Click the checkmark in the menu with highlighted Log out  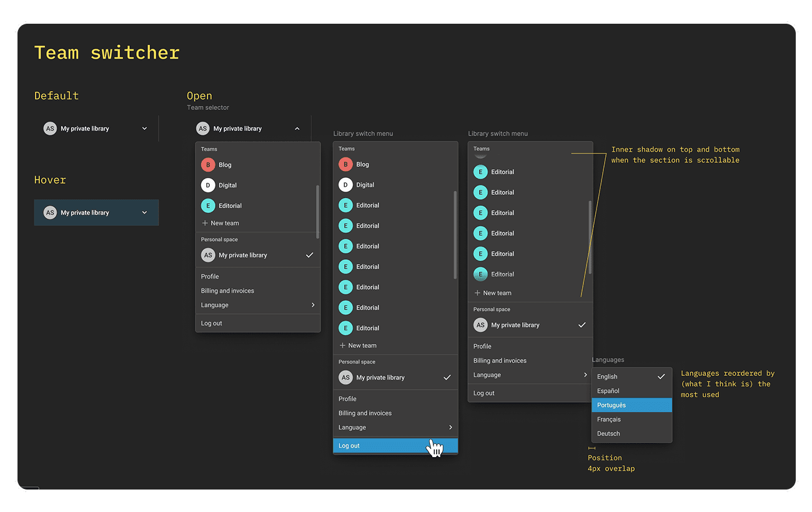(x=447, y=378)
